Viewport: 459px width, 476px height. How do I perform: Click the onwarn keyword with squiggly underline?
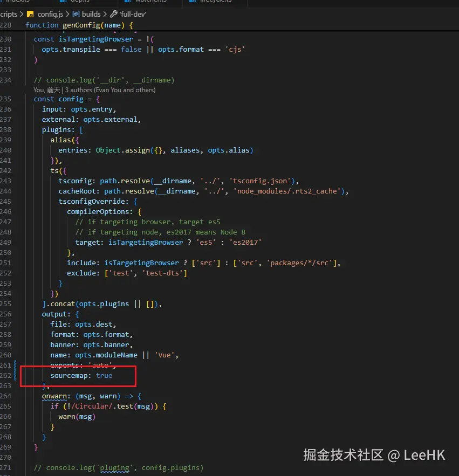tap(56, 396)
